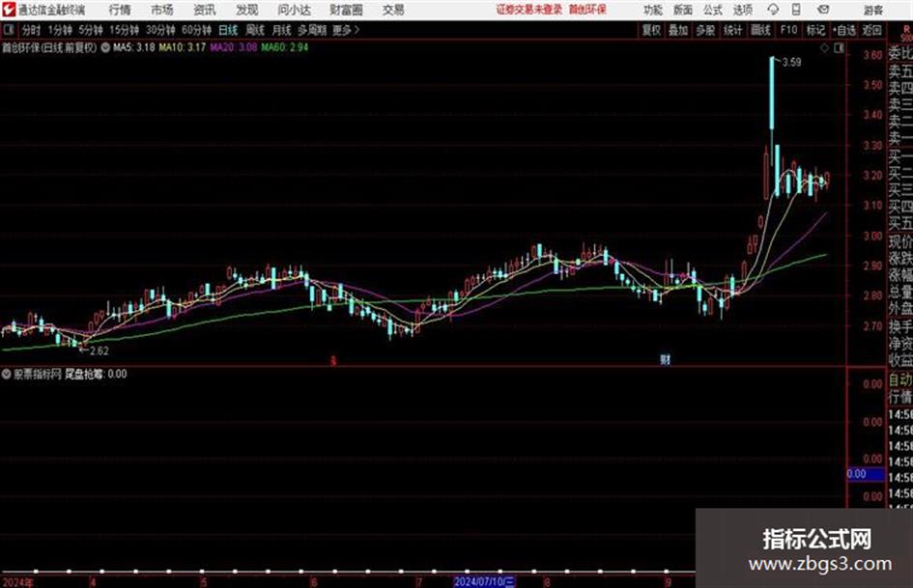Click the MA10: 3.17 label
913x588 pixels.
point(183,47)
